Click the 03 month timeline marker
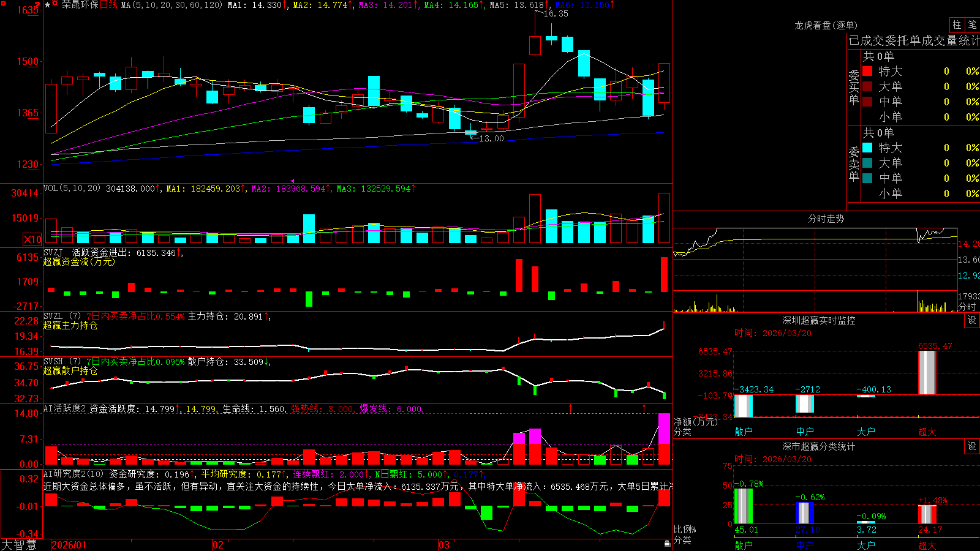 coord(443,545)
